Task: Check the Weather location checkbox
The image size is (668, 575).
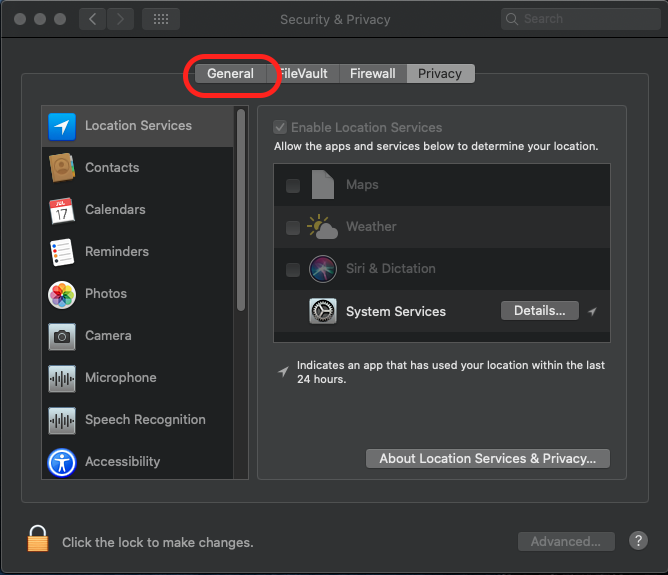Action: [x=293, y=227]
